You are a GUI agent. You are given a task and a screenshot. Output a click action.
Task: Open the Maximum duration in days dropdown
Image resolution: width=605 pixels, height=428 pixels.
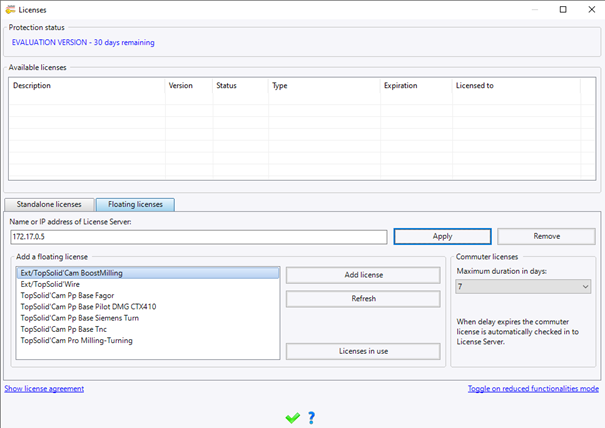(523, 287)
